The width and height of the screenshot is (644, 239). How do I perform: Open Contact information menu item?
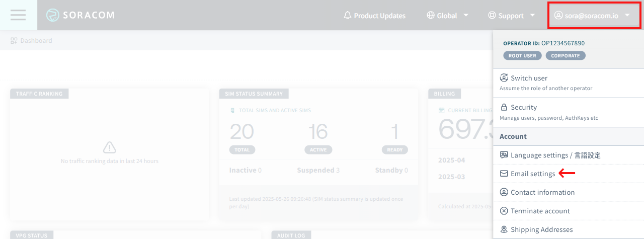coord(542,192)
